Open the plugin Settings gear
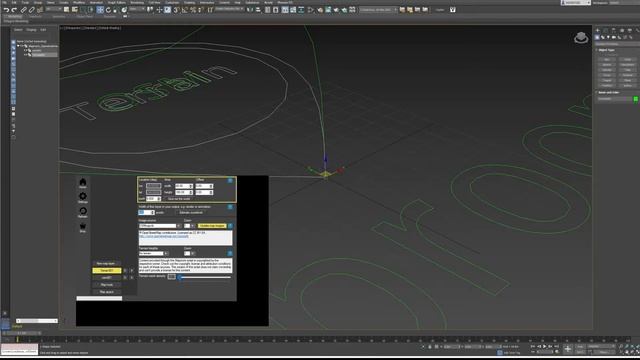 (83, 197)
